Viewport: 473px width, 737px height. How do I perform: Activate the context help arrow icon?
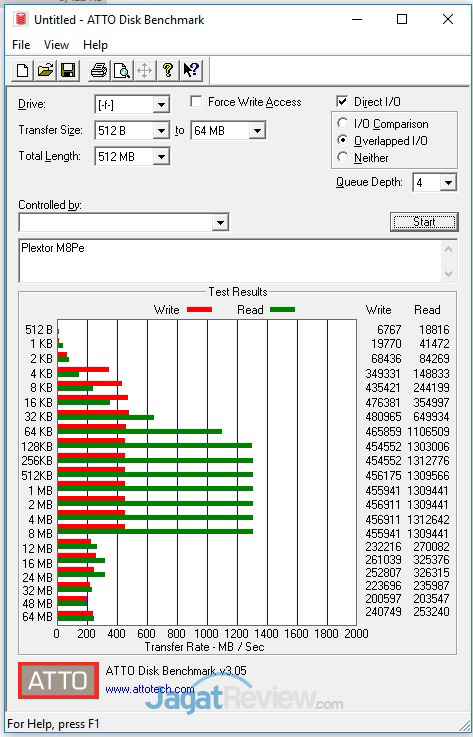(x=191, y=71)
